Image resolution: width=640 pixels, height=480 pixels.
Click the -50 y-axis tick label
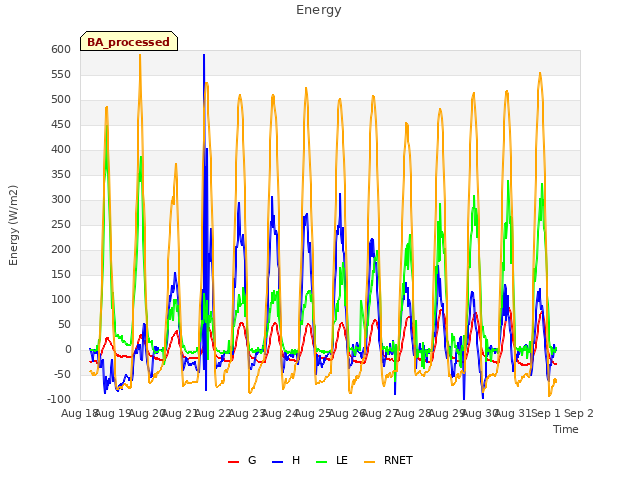pos(62,374)
